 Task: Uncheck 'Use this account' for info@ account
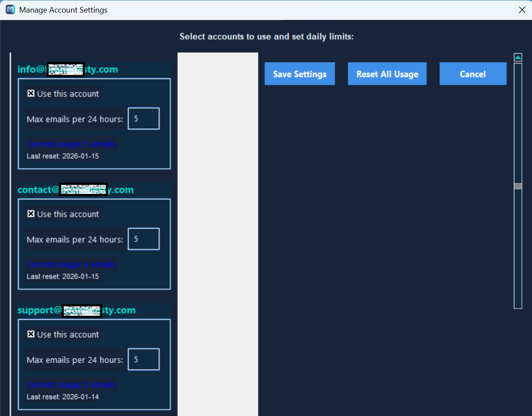[31, 93]
